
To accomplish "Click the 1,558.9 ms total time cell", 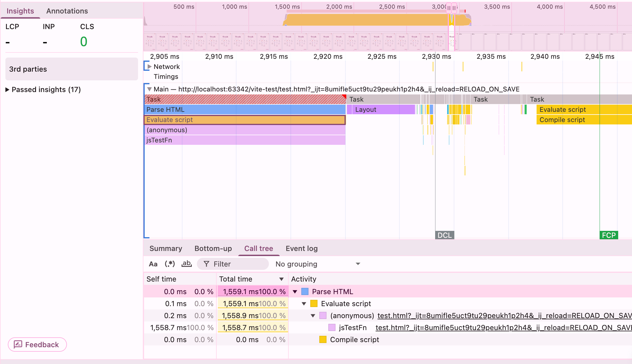I will (253, 316).
